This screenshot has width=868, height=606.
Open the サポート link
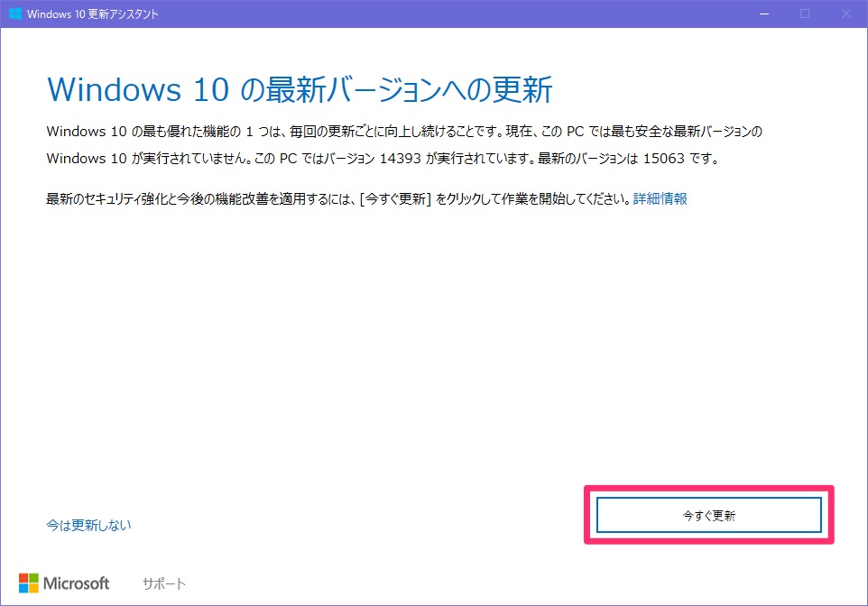click(x=164, y=583)
